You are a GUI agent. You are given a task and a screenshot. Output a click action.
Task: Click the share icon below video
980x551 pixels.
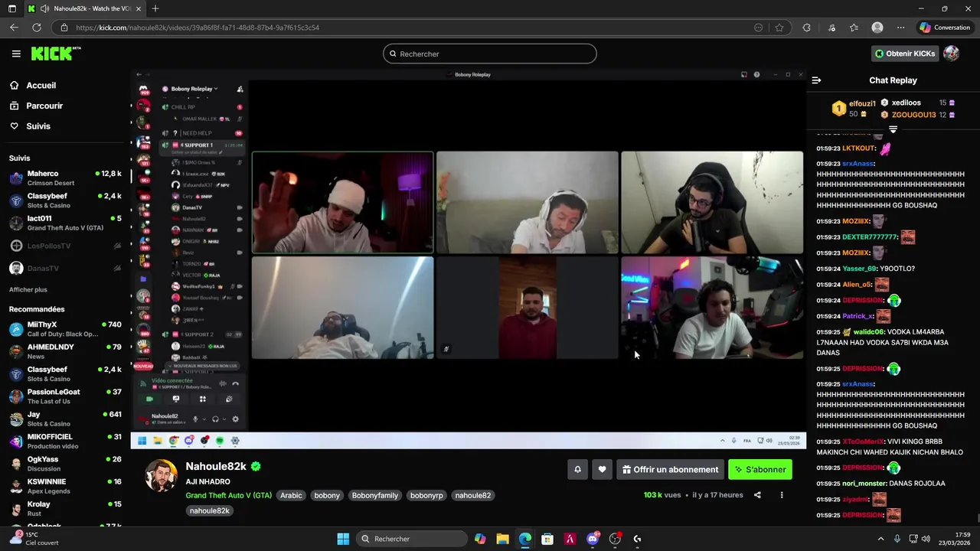pos(757,495)
